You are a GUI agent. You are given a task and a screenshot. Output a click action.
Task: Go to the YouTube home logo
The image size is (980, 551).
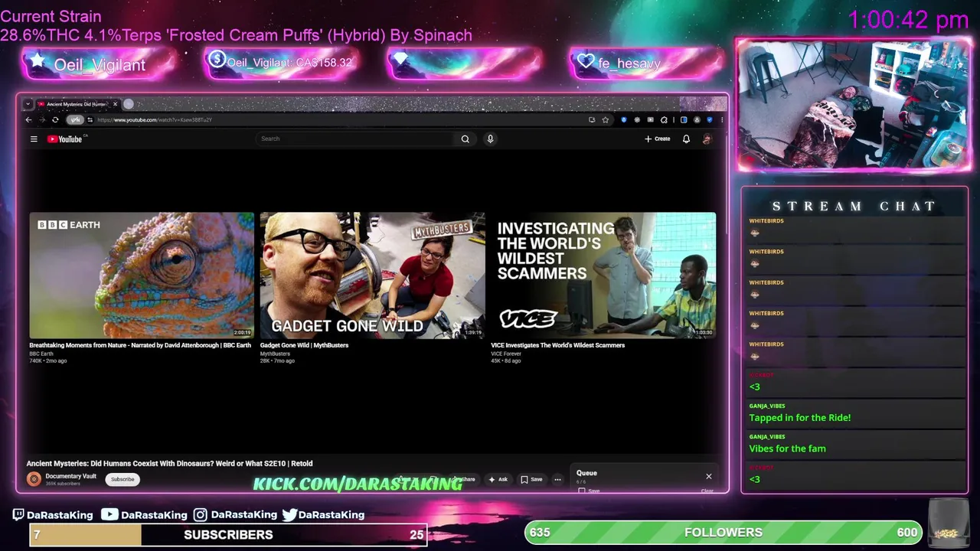[x=64, y=139]
